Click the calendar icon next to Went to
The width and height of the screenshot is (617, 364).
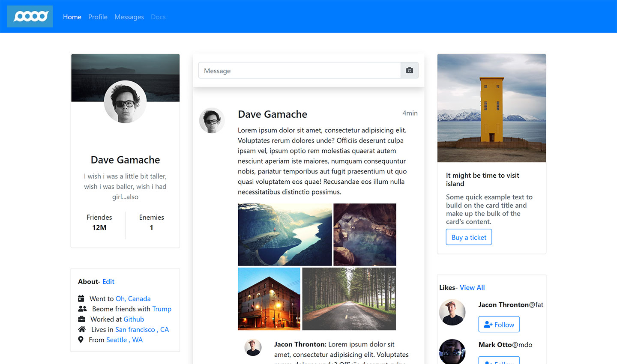point(81,298)
